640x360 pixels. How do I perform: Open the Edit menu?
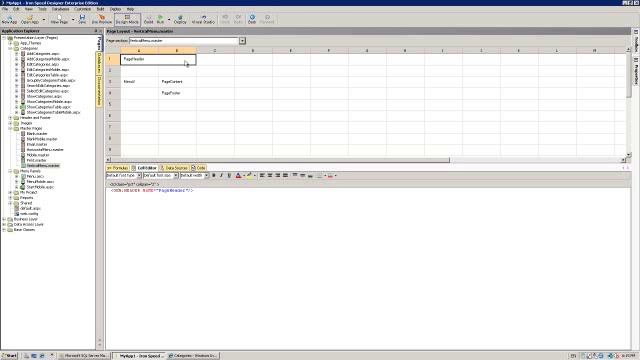[x=16, y=9]
